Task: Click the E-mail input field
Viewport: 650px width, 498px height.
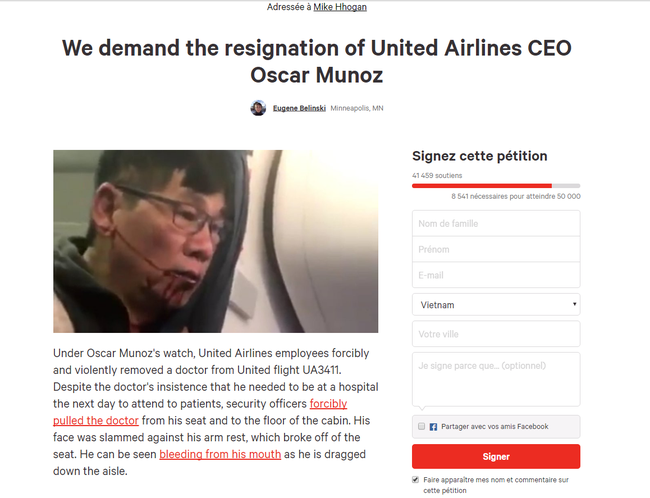Action: click(x=496, y=275)
